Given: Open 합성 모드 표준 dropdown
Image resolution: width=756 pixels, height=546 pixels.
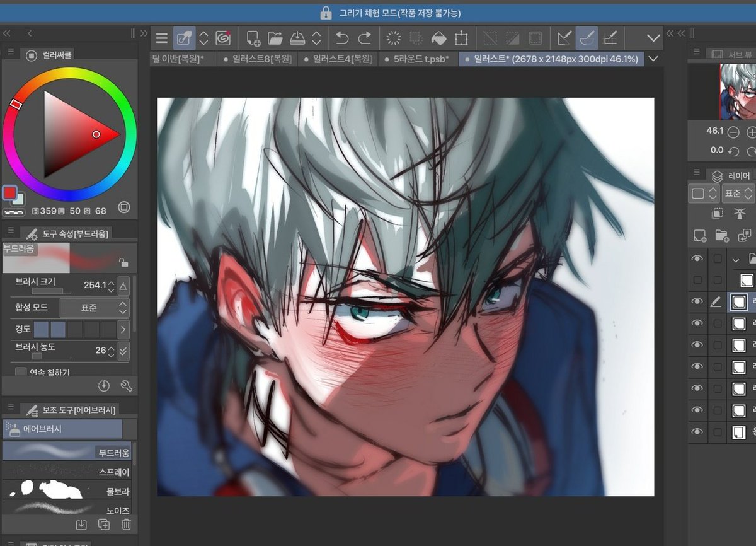Looking at the screenshot, I should point(94,308).
